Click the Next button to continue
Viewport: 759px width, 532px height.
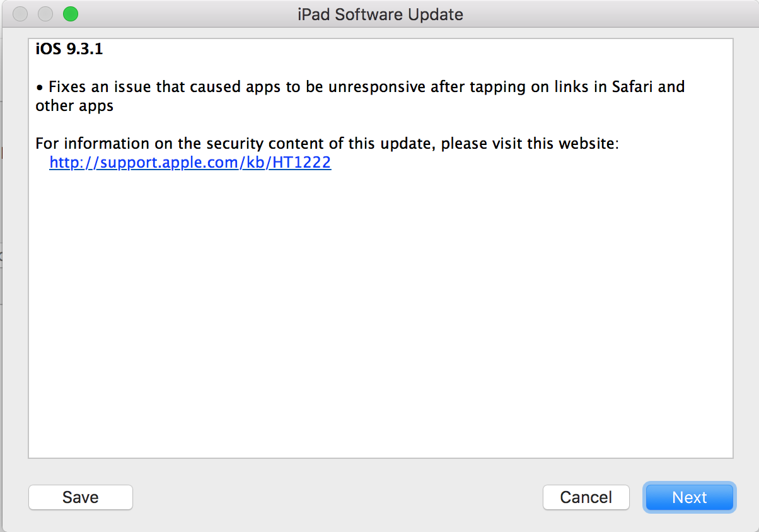click(689, 497)
